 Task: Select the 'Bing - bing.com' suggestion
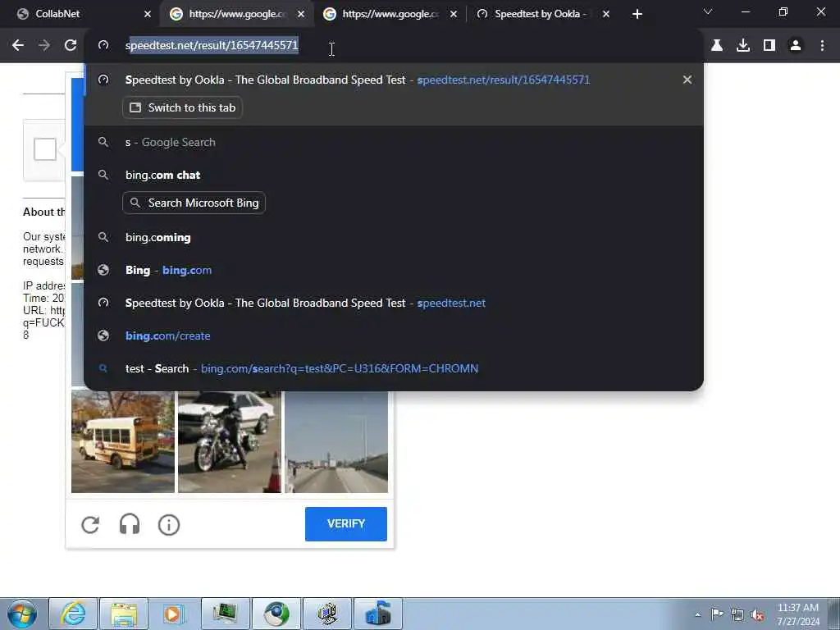(x=394, y=271)
